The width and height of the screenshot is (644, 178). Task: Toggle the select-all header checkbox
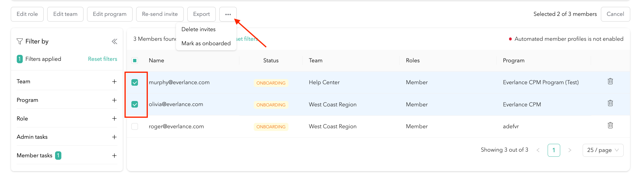pyautogui.click(x=135, y=61)
